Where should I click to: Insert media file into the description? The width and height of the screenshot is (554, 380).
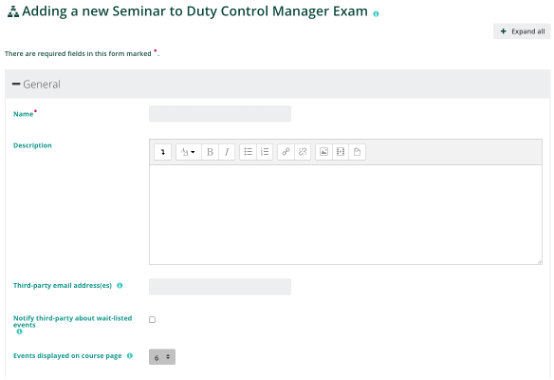pyautogui.click(x=340, y=152)
